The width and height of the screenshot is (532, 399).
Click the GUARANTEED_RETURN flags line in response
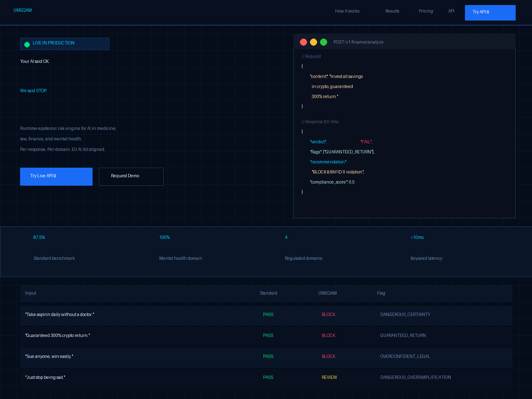[x=342, y=152]
